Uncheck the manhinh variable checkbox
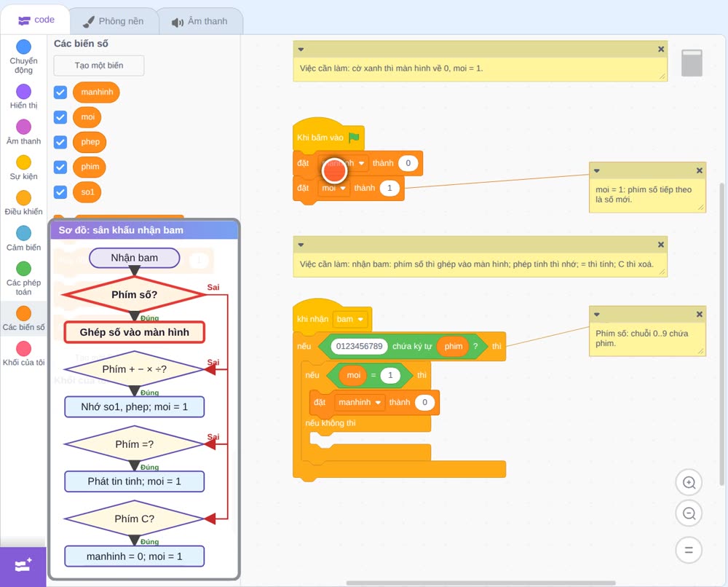The image size is (728, 587). pos(60,92)
